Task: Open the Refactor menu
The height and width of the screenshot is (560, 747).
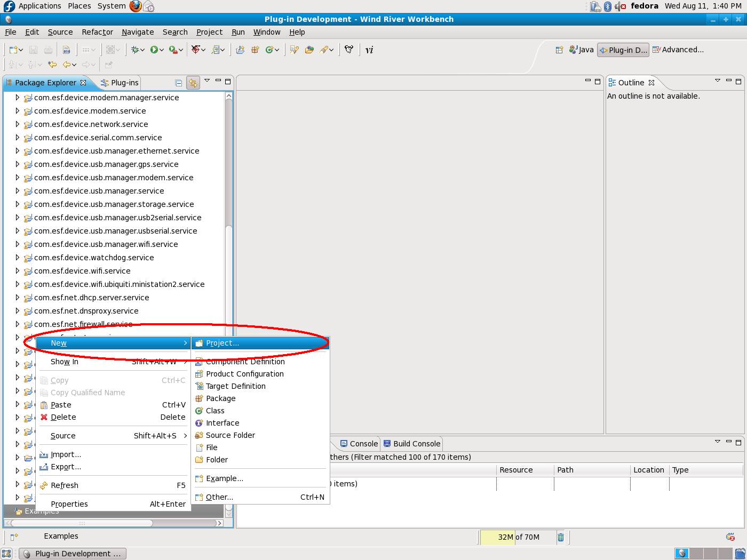Action: [97, 32]
